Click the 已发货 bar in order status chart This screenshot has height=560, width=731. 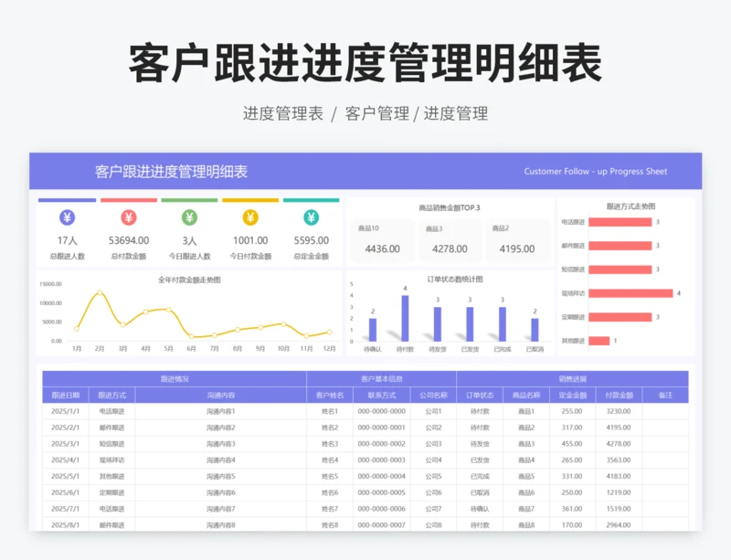click(470, 324)
